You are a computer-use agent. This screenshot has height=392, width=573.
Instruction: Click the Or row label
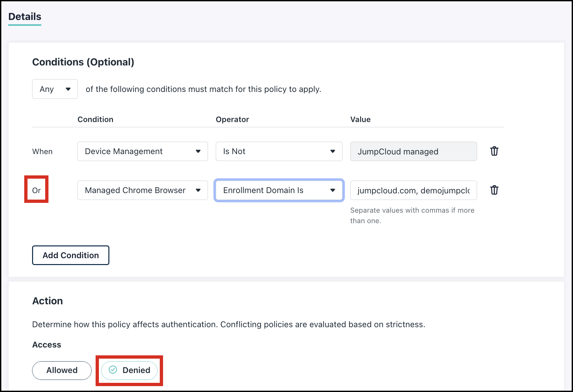[36, 190]
